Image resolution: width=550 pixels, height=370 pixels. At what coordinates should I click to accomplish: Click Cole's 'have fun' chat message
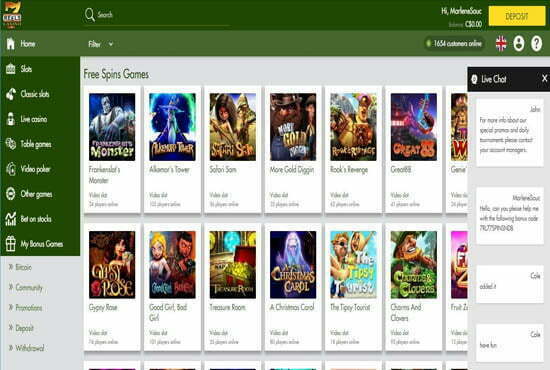click(509, 342)
